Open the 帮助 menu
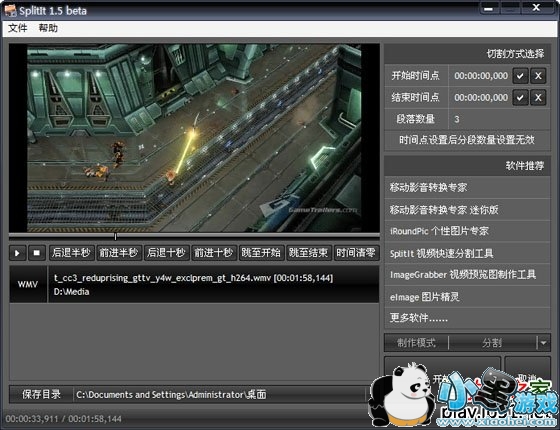This screenshot has width=560, height=430. point(48,28)
